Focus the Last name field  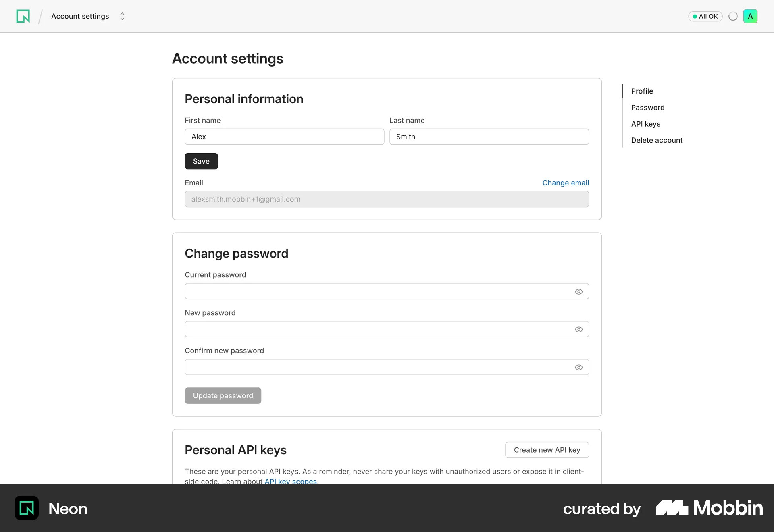click(489, 137)
